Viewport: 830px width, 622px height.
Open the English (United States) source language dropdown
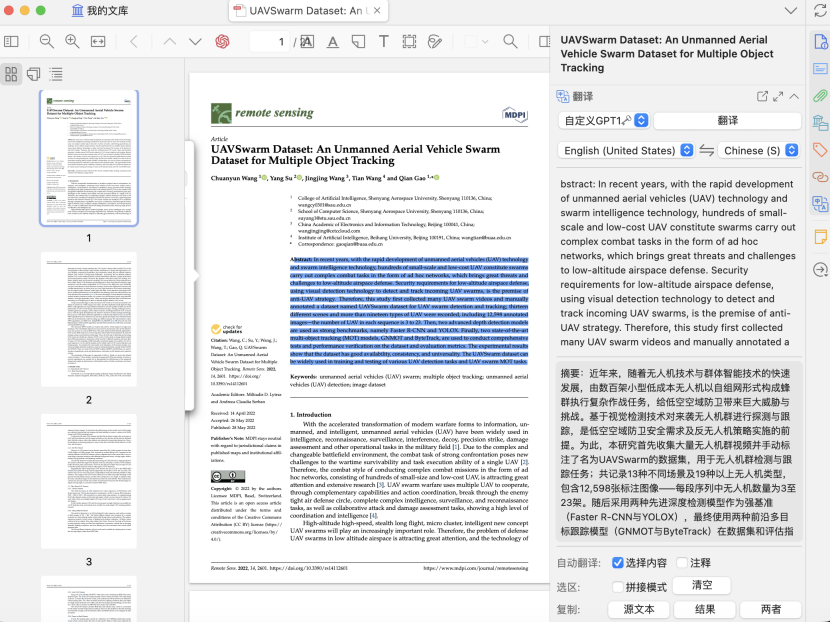[626, 150]
